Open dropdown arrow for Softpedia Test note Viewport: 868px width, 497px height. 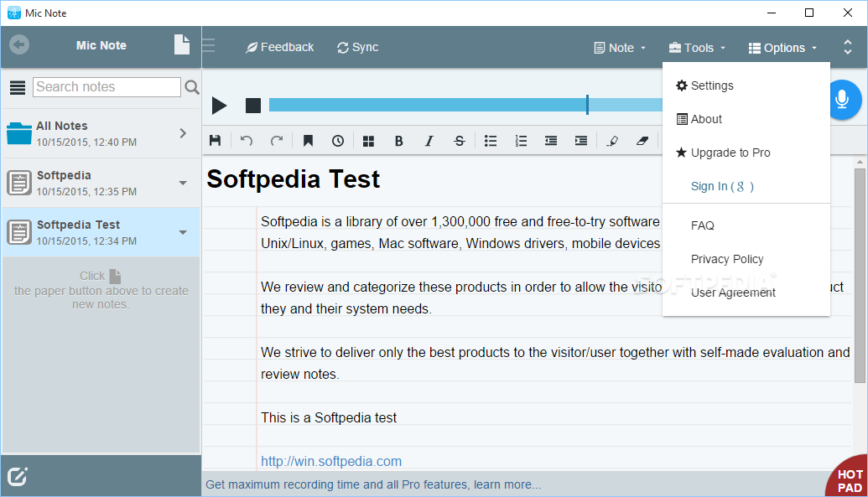183,232
